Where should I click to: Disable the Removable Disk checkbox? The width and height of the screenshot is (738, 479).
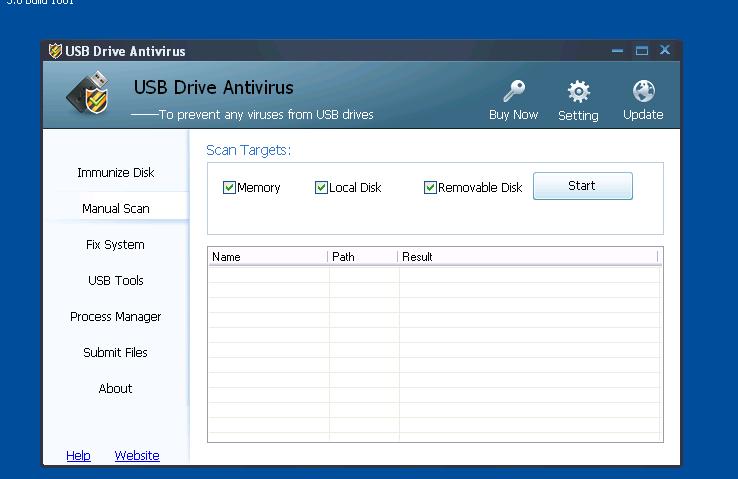(430, 188)
